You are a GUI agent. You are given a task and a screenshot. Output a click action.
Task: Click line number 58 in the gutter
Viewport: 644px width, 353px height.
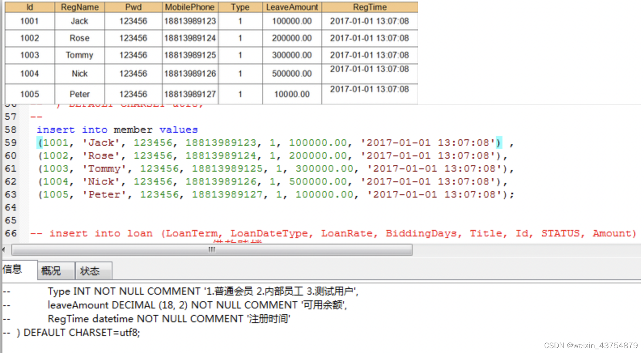click(11, 130)
